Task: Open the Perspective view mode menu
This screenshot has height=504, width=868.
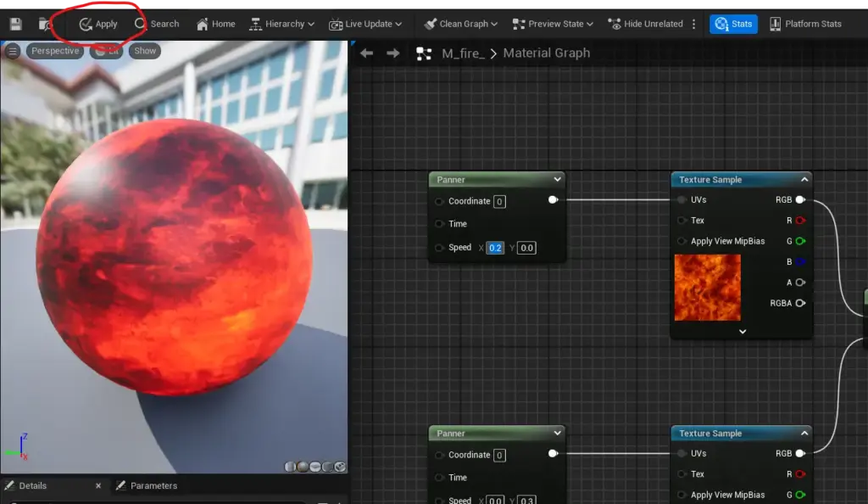Action: tap(55, 51)
